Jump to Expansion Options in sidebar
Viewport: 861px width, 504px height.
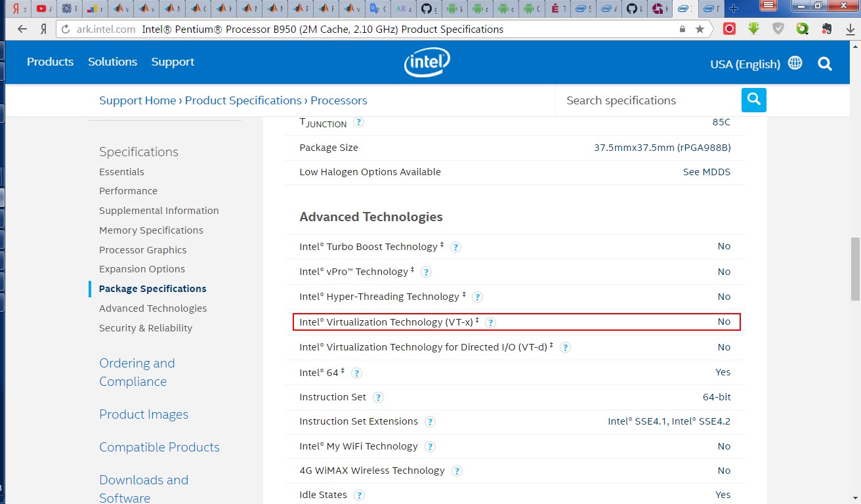(x=142, y=269)
